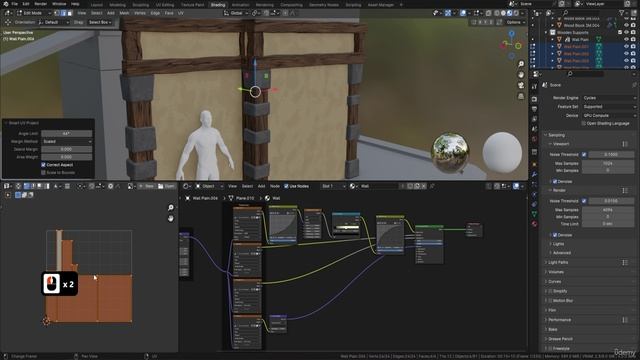Image resolution: width=640 pixels, height=360 pixels.
Task: Enable vertex select mode
Action: [57, 13]
